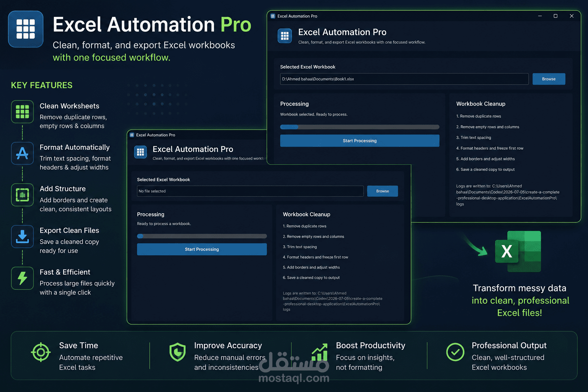The image size is (588, 392).
Task: Click '3. Trim text spacing' in back window
Action: coord(474,137)
